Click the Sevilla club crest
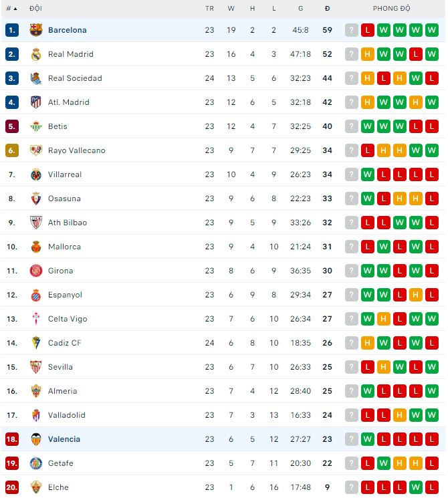Viewport: 448px width, 498px height. [x=36, y=367]
